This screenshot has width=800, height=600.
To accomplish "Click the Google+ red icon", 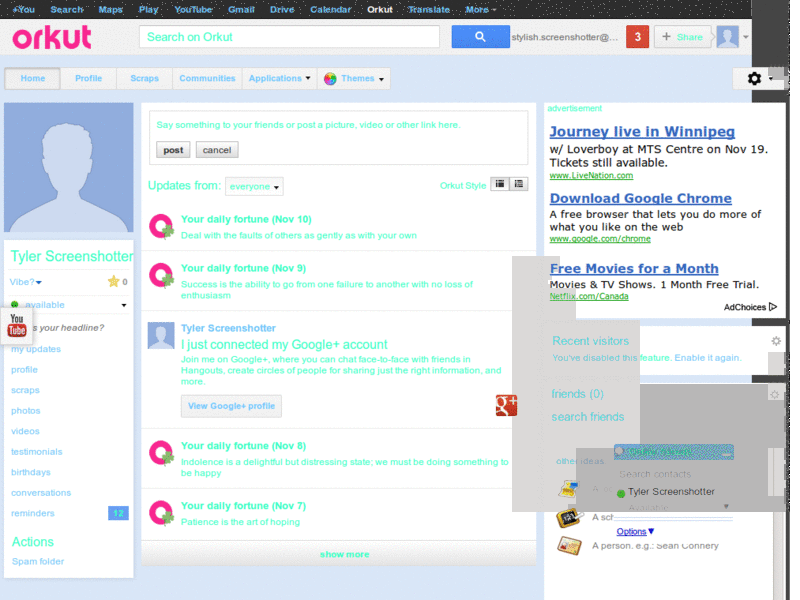I will [506, 405].
